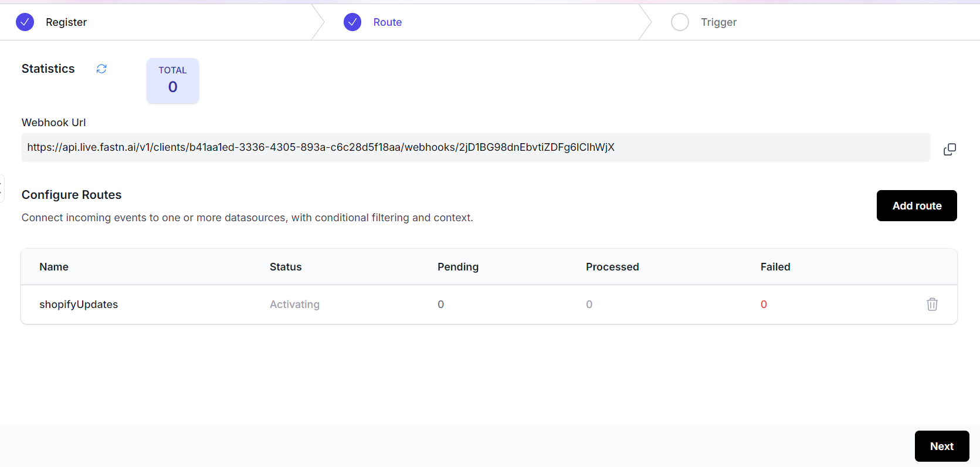
Task: Proceed with the Next button
Action: click(x=942, y=446)
